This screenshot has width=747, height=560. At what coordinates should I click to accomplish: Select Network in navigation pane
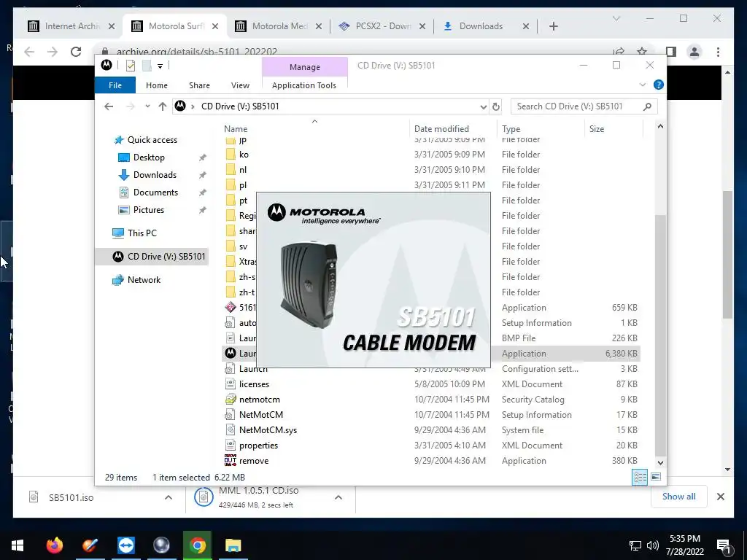tap(144, 280)
